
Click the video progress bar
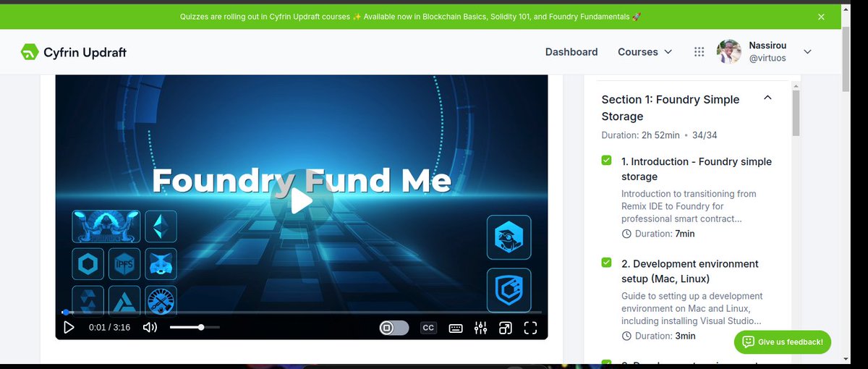pyautogui.click(x=302, y=312)
